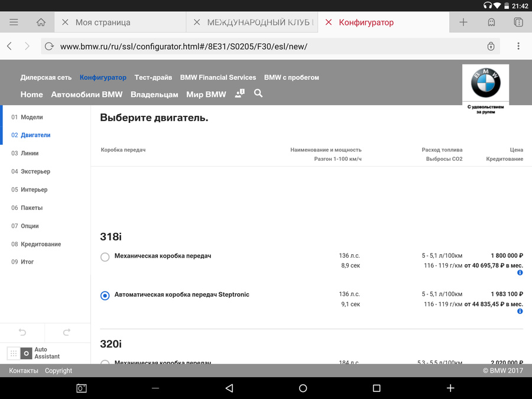532x399 pixels.
Task: Click the BMW roundel logo
Action: pos(485,83)
